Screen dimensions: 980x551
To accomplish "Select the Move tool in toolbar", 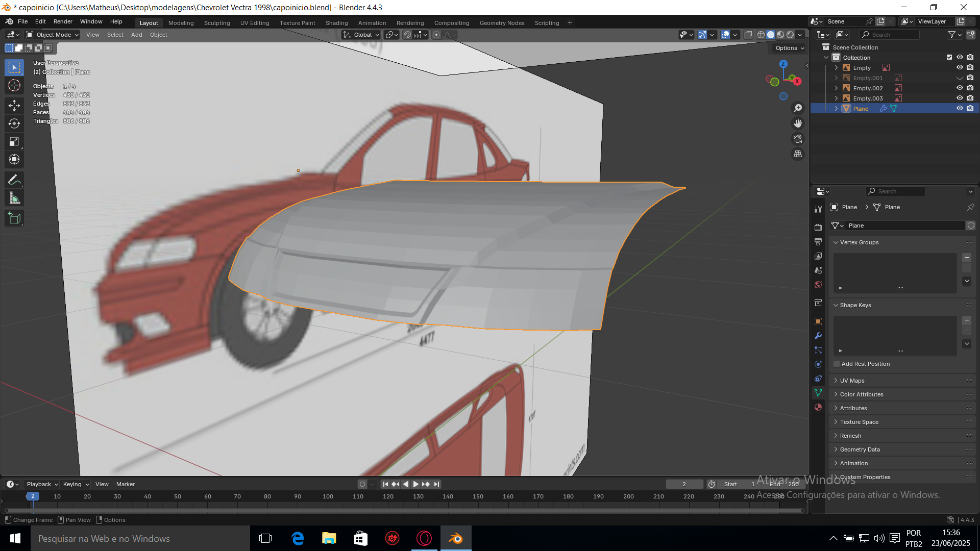I will [x=14, y=106].
